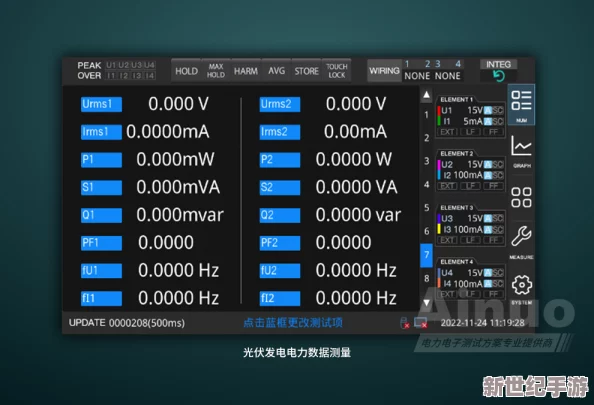The height and width of the screenshot is (405, 594).
Task: Open the SYSTEM gear settings
Action: pyautogui.click(x=522, y=289)
